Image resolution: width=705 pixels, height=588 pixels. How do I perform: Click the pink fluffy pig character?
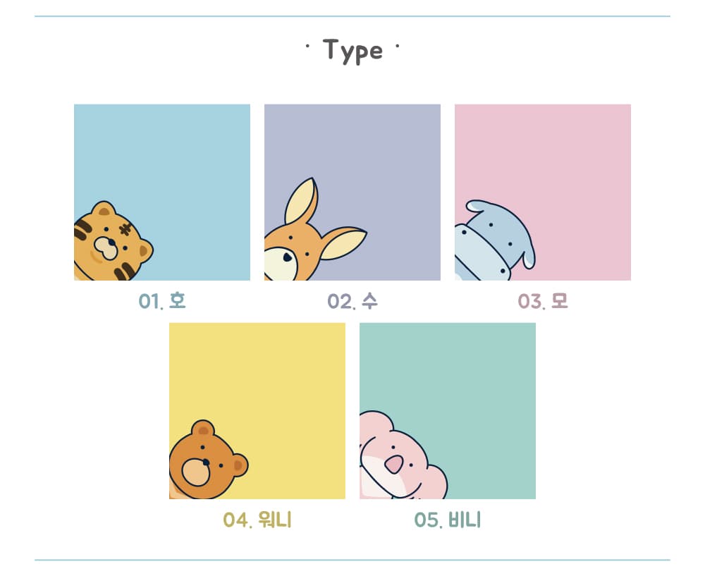click(403, 455)
